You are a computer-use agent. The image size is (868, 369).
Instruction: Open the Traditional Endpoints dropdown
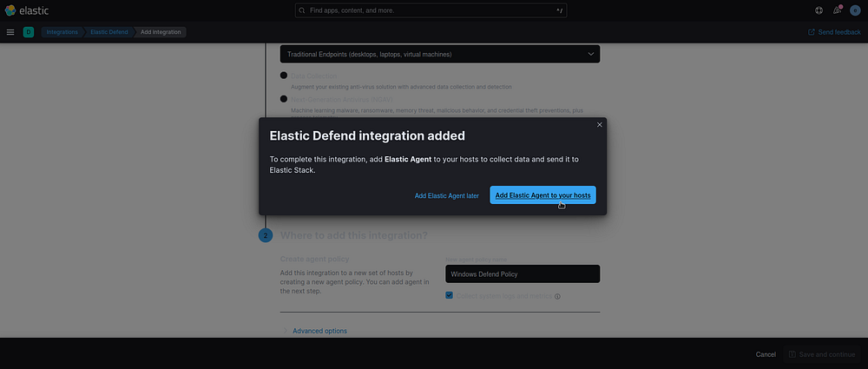pos(440,55)
